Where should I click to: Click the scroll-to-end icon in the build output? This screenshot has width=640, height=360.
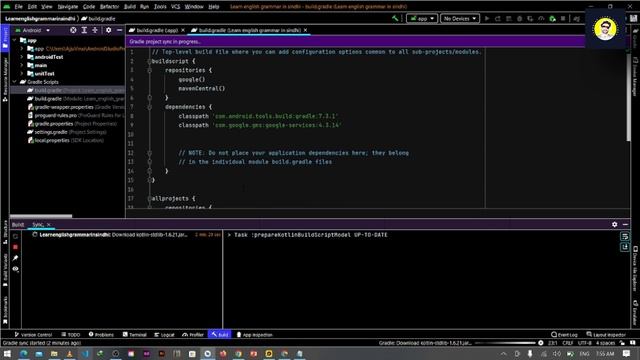point(625,247)
